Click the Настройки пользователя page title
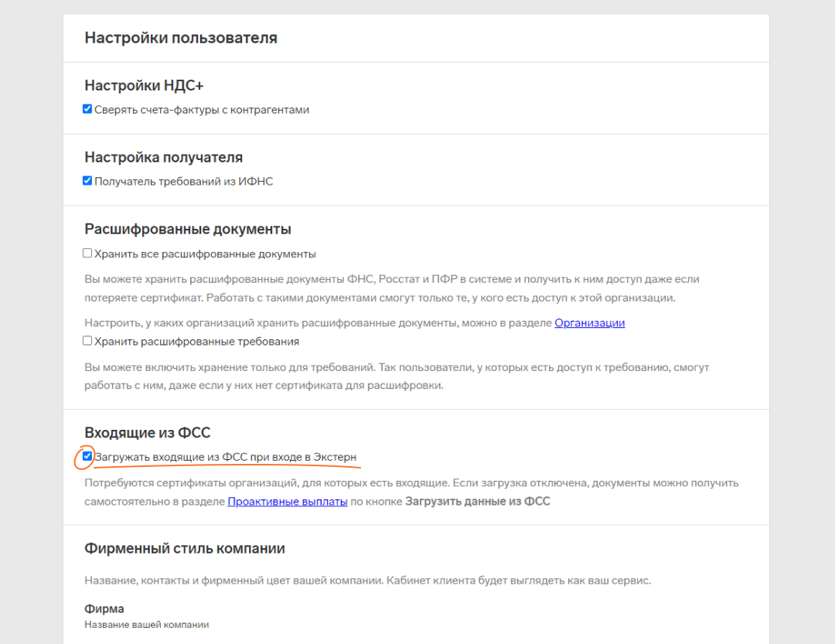Viewport: 835px width, 644px height. click(x=180, y=38)
